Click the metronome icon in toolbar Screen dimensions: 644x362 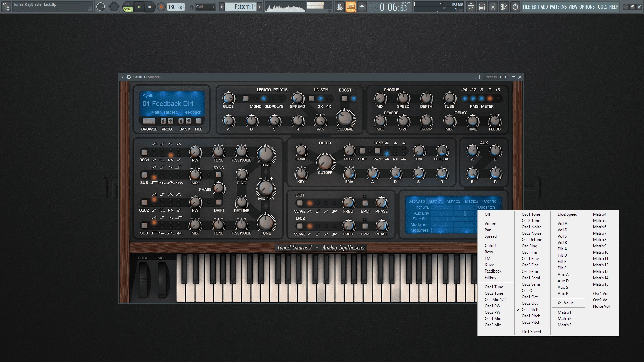point(339,7)
